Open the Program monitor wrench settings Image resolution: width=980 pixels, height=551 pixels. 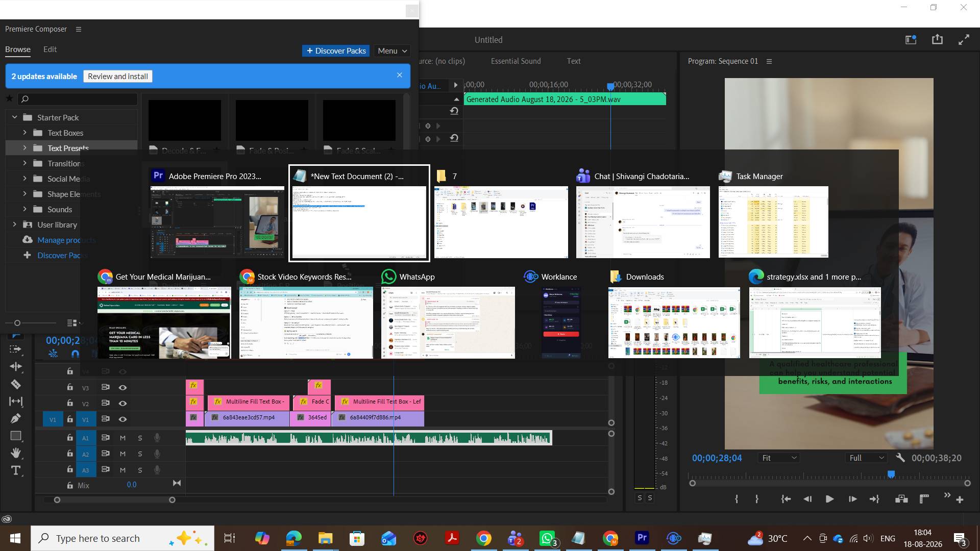[900, 458]
